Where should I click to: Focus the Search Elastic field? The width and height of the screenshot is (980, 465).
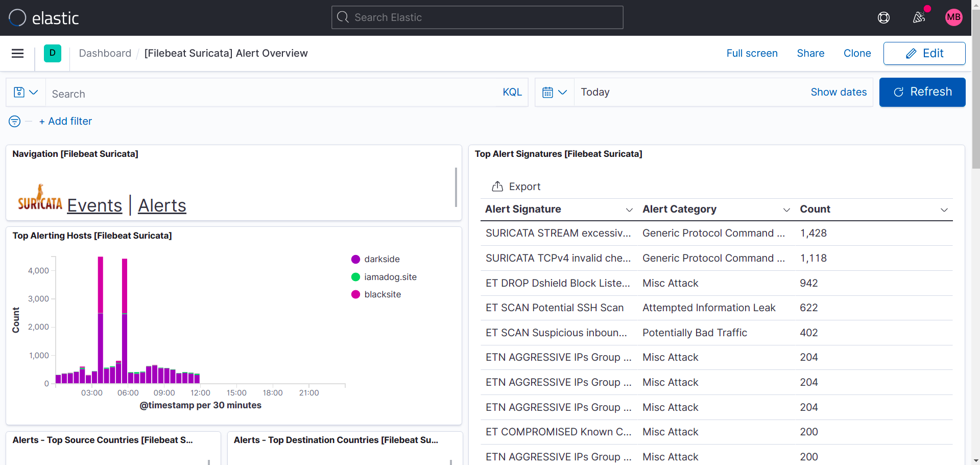click(x=477, y=17)
